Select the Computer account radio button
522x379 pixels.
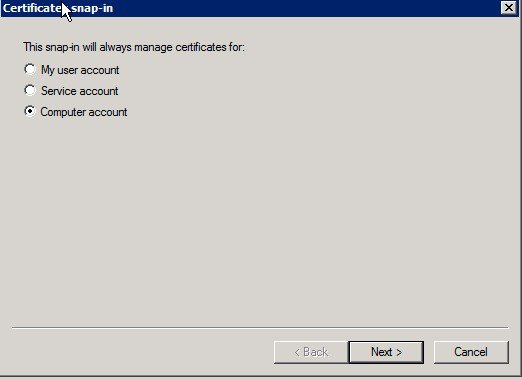(x=30, y=111)
